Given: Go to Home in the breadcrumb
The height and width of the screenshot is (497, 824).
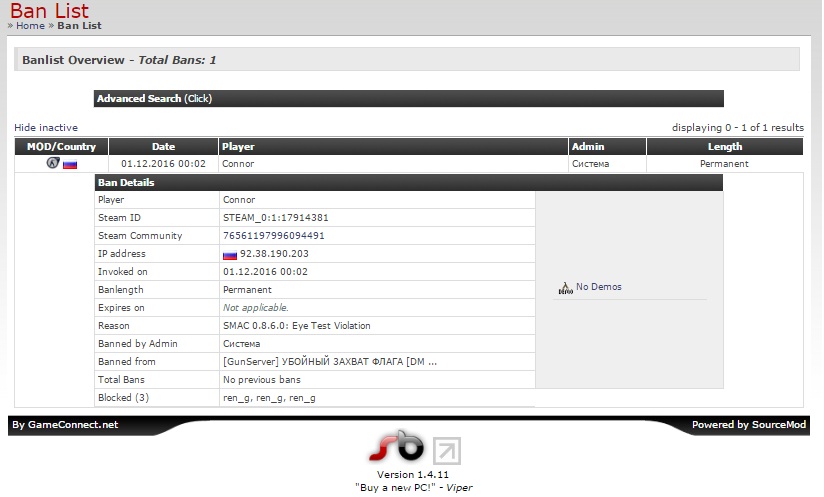Looking at the screenshot, I should (30, 26).
